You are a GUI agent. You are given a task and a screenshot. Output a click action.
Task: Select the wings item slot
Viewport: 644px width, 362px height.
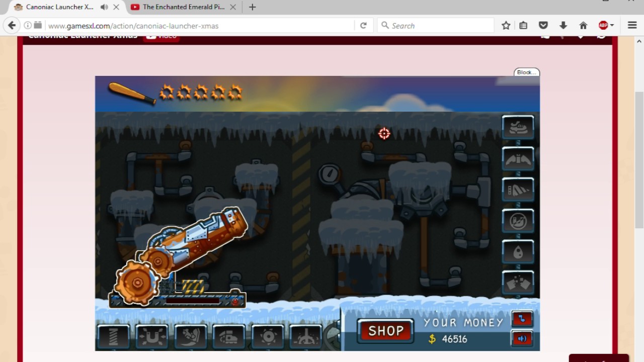tap(518, 159)
